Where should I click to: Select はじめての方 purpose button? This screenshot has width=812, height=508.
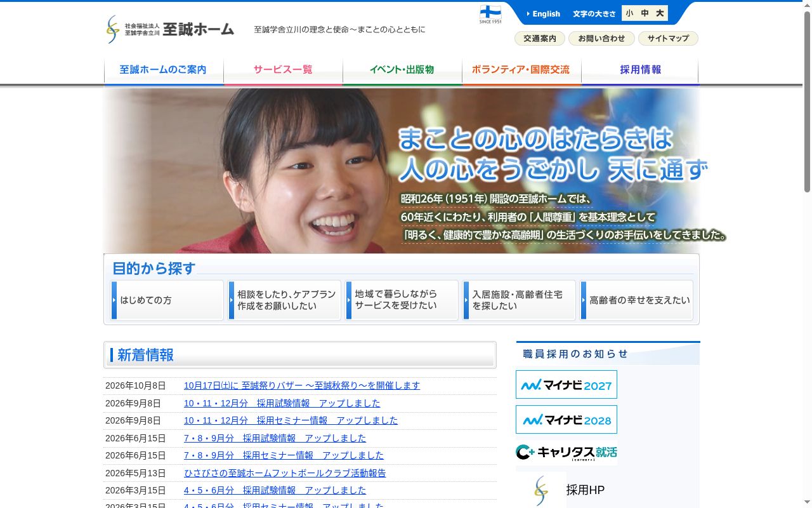tap(167, 300)
